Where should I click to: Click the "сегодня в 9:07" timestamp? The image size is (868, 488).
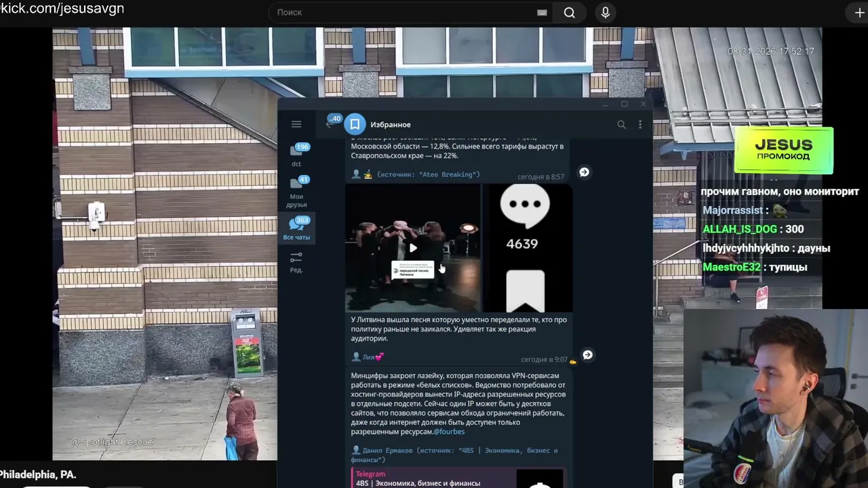pyautogui.click(x=544, y=360)
